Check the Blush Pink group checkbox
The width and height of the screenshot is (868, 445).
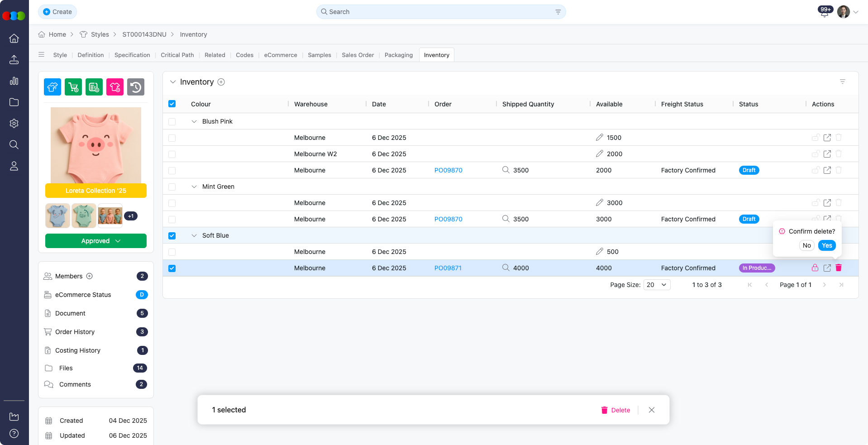click(x=172, y=122)
